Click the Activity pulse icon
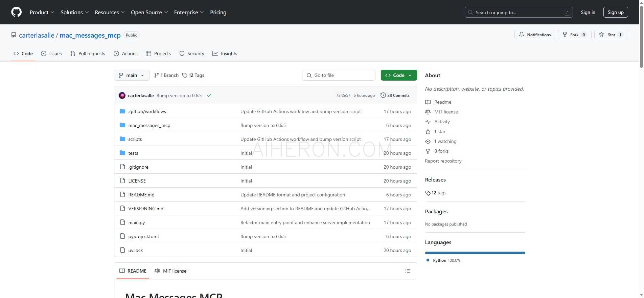This screenshot has height=298, width=644. click(x=428, y=122)
